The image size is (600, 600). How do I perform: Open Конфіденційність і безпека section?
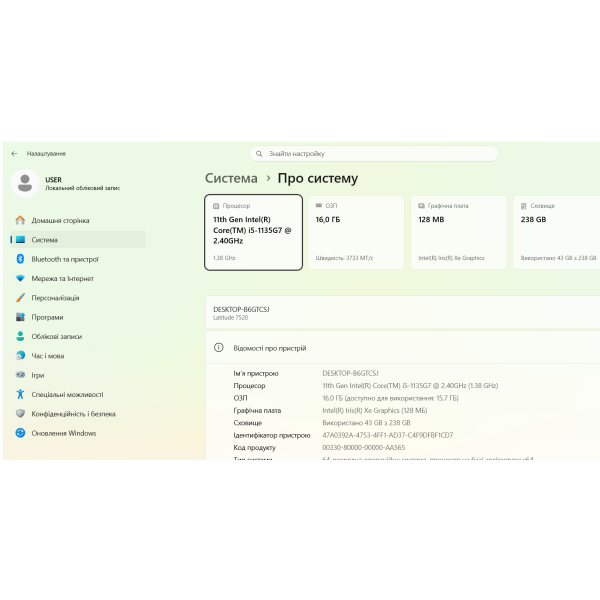click(x=78, y=414)
